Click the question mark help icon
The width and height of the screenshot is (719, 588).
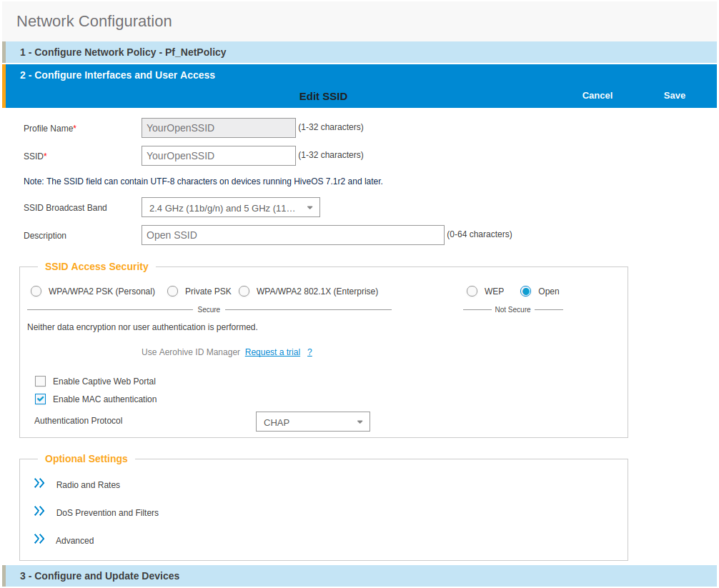309,352
